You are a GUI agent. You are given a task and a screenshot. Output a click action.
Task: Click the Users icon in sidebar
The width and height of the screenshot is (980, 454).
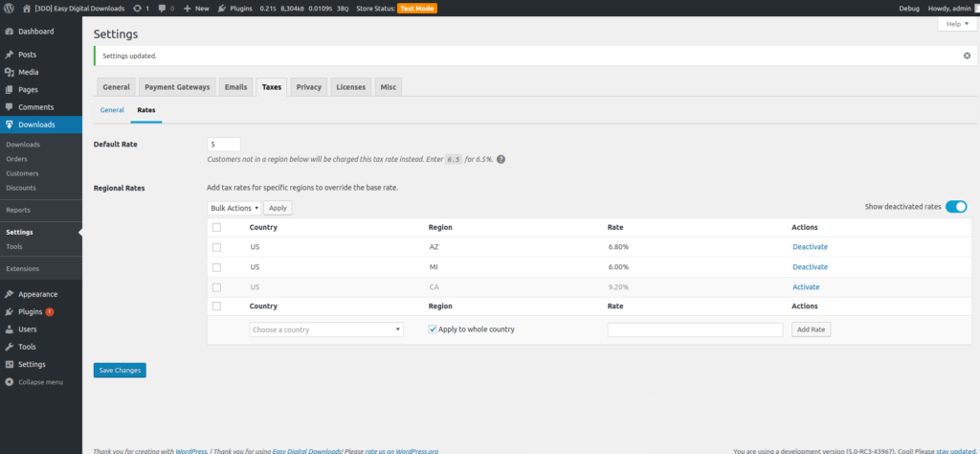tap(10, 329)
